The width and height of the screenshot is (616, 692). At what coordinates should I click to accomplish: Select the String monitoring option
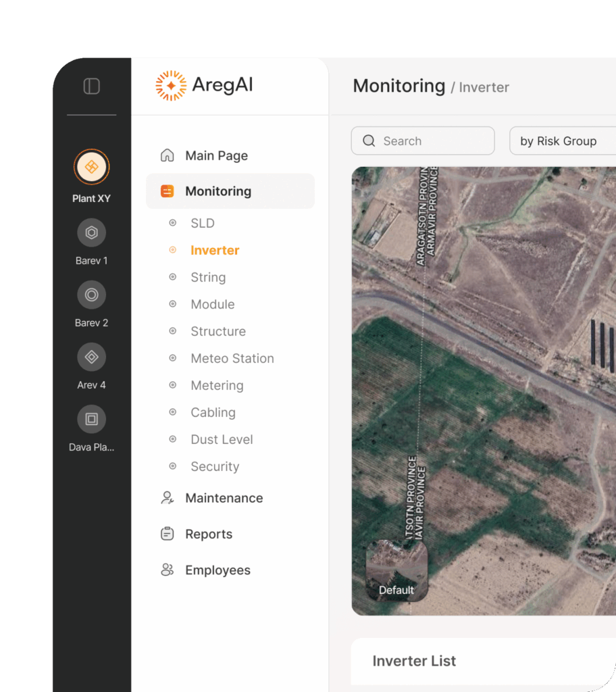click(208, 277)
